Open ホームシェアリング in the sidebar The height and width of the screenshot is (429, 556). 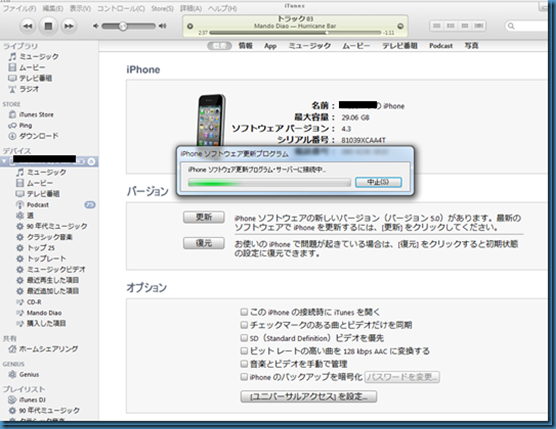[x=49, y=349]
